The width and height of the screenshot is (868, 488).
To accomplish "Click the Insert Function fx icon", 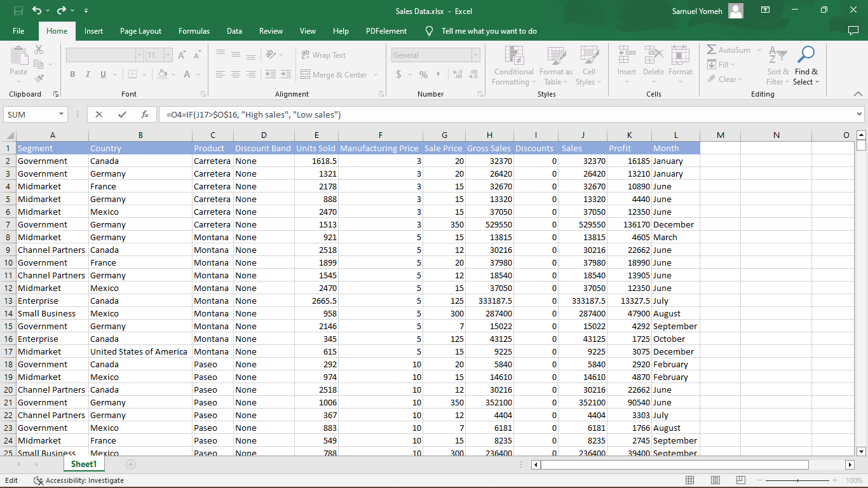I will (x=145, y=114).
